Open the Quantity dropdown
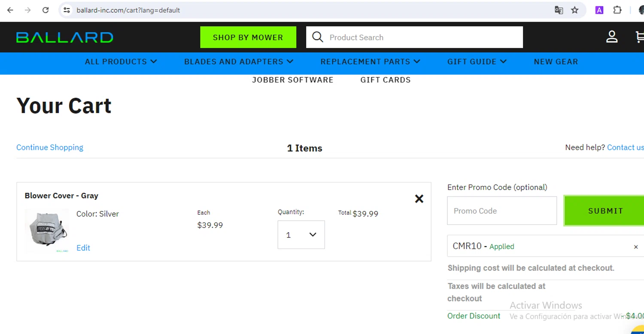Image resolution: width=644 pixels, height=334 pixels. 301,235
